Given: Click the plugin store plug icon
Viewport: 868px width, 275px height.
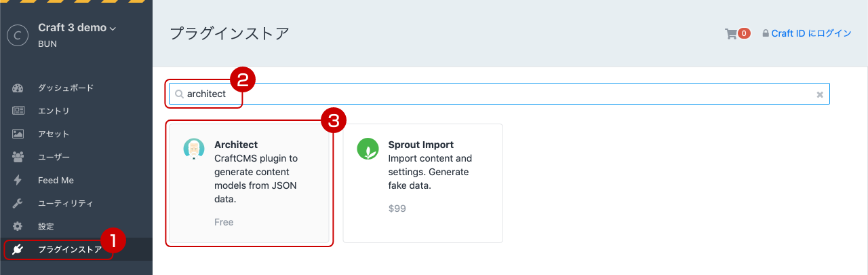Looking at the screenshot, I should point(18,249).
